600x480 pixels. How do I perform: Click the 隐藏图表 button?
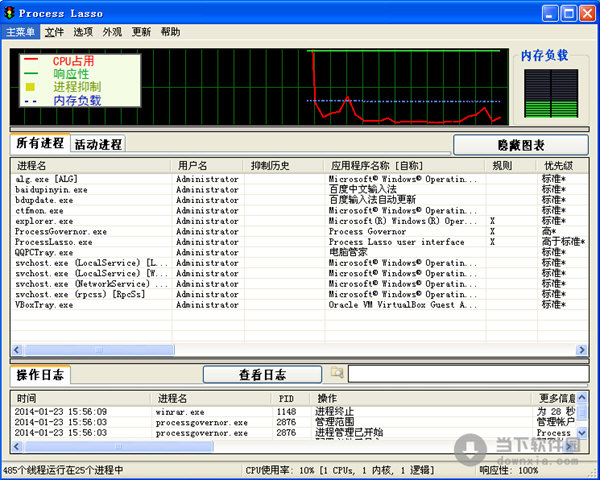tap(521, 145)
